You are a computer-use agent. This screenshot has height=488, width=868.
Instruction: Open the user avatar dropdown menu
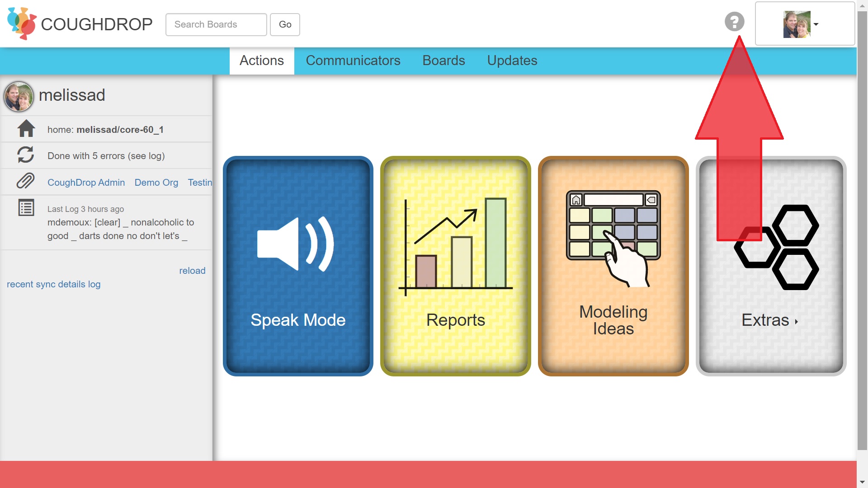click(805, 23)
